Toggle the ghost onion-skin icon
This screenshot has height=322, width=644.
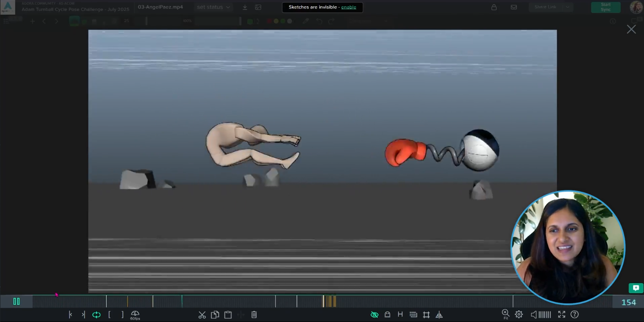click(x=387, y=314)
